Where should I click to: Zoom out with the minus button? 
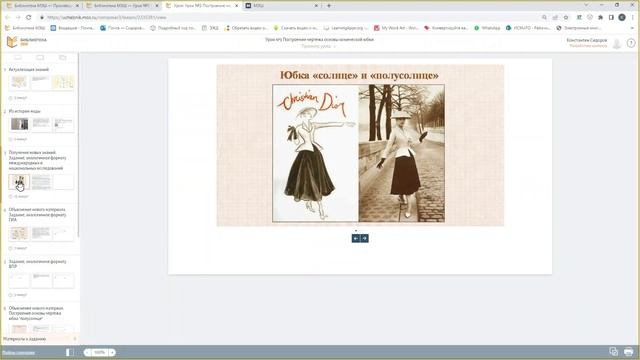tap(87, 352)
